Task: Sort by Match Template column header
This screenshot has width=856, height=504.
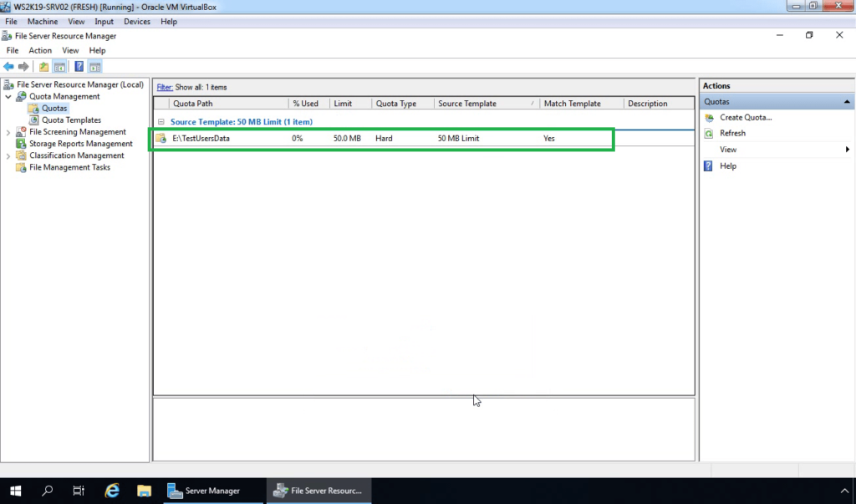Action: click(582, 103)
